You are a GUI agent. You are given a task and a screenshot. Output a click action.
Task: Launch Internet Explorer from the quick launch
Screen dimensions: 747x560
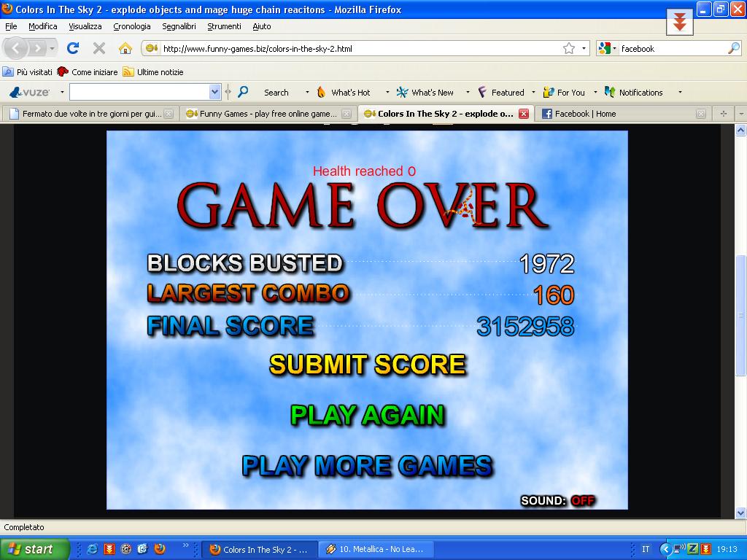(x=92, y=549)
